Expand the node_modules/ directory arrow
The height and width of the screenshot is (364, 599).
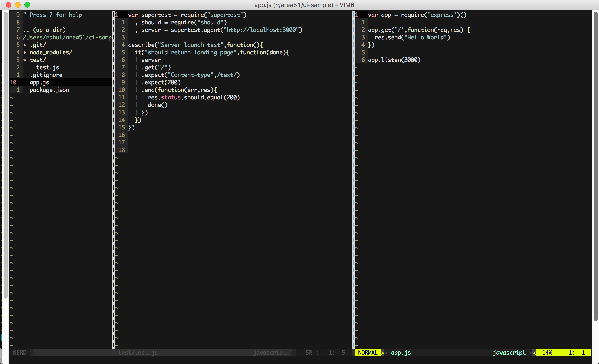click(25, 52)
